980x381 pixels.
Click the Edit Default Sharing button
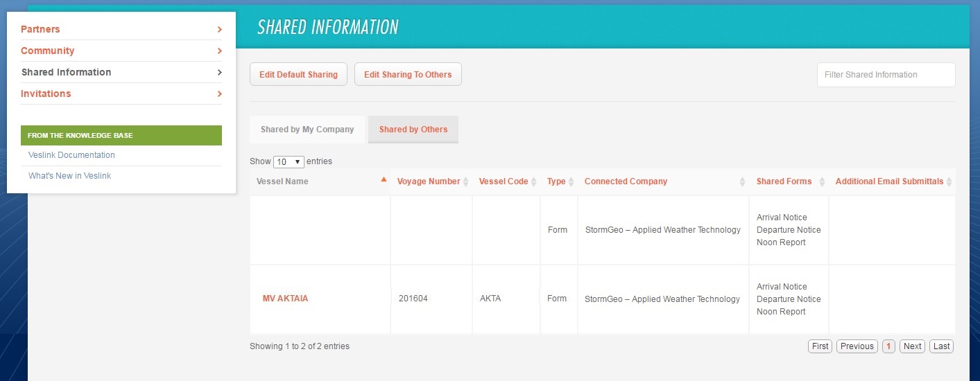coord(298,75)
